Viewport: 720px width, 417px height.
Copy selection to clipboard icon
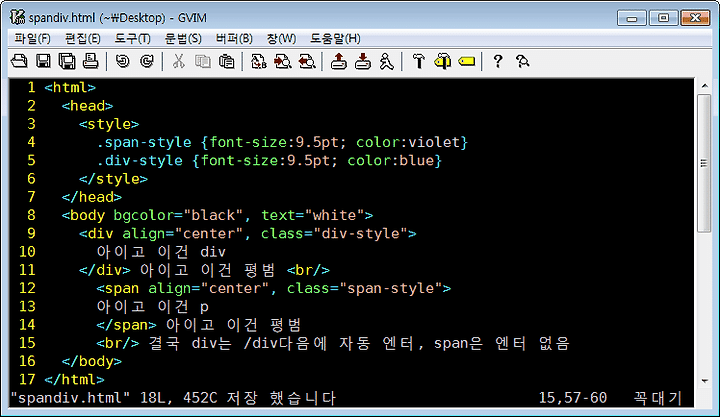202,61
